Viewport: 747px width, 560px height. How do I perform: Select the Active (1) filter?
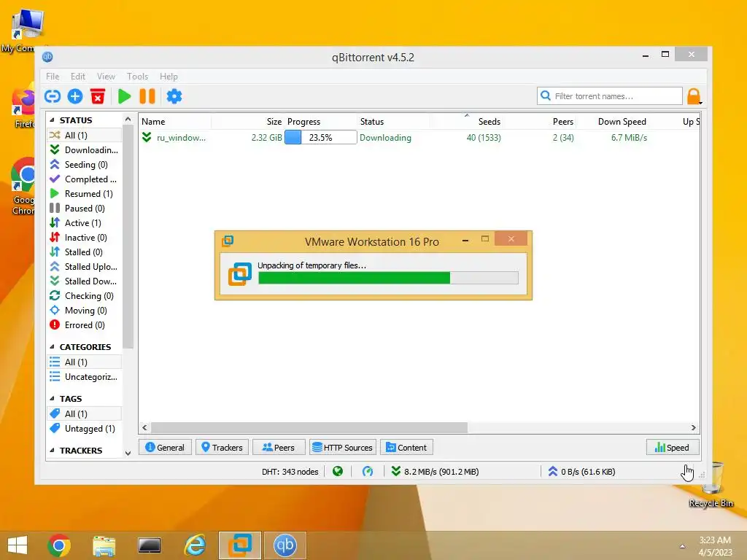[85, 223]
